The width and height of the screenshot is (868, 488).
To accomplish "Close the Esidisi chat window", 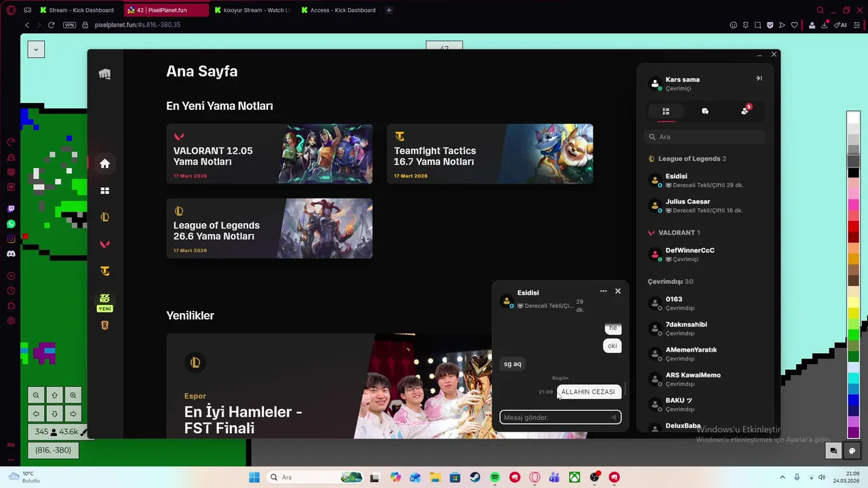I will click(x=618, y=291).
